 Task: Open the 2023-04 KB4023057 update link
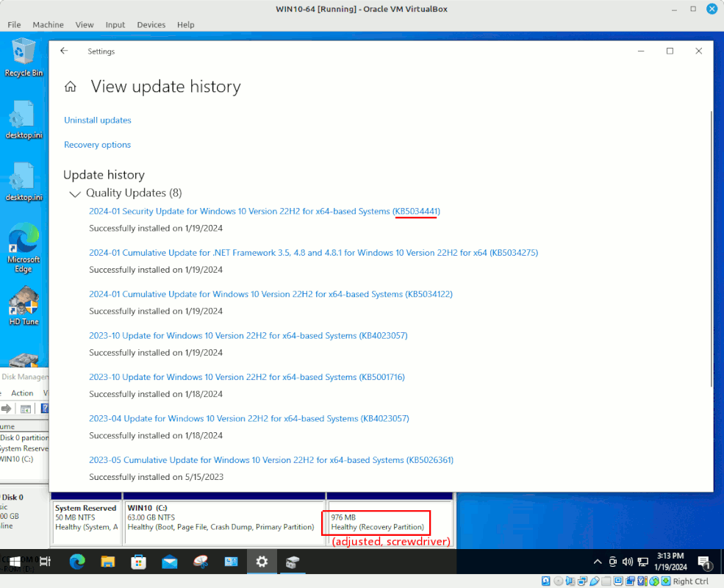249,419
